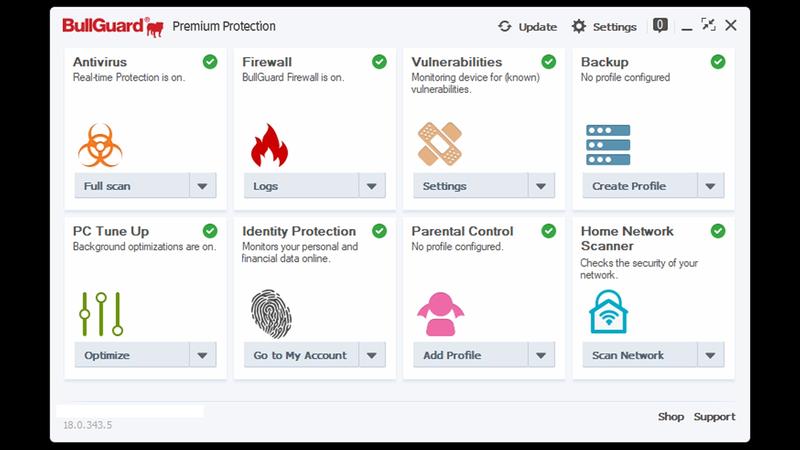This screenshot has height=450, width=800.
Task: Click the Home Network Scanner house icon
Action: [608, 312]
